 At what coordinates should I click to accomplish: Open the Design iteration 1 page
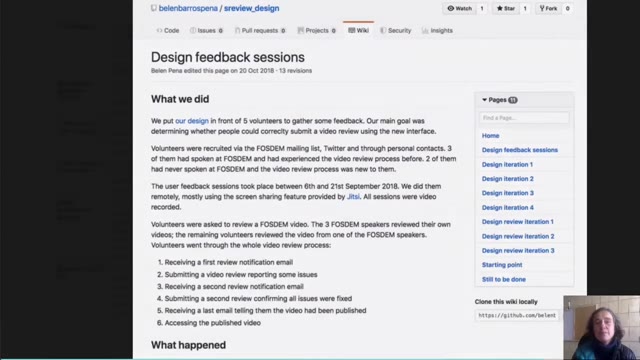click(x=507, y=164)
